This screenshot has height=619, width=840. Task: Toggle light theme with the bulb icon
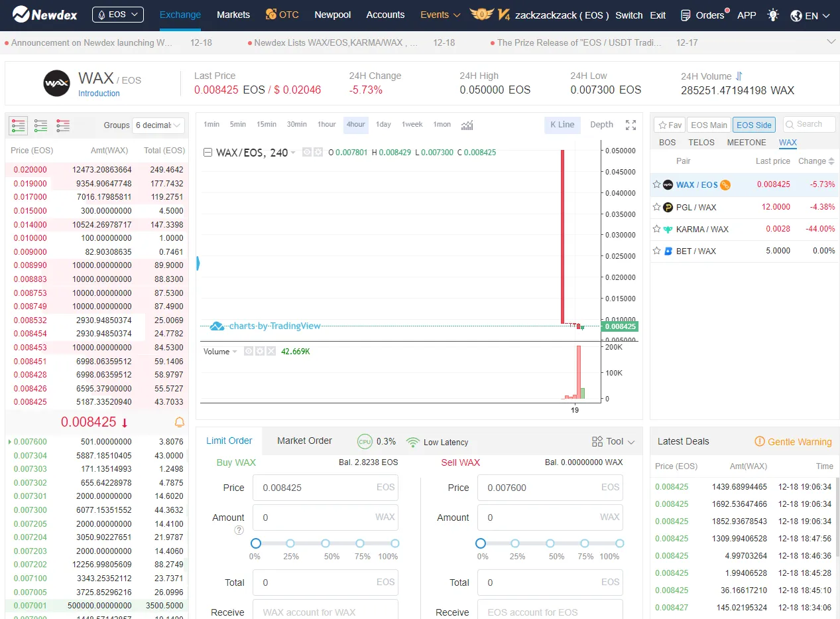[772, 15]
